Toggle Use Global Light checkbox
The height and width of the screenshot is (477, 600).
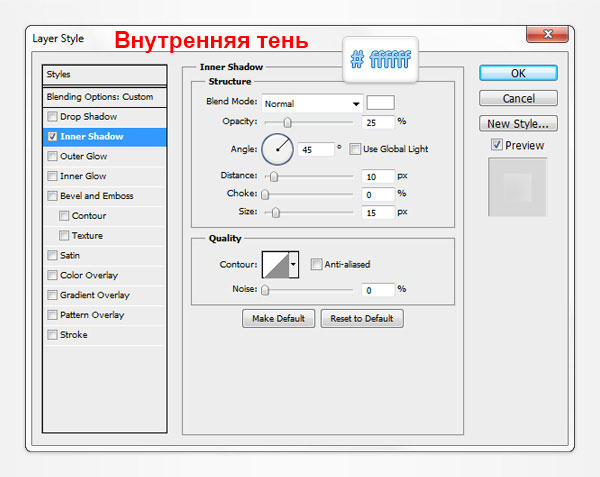(355, 149)
